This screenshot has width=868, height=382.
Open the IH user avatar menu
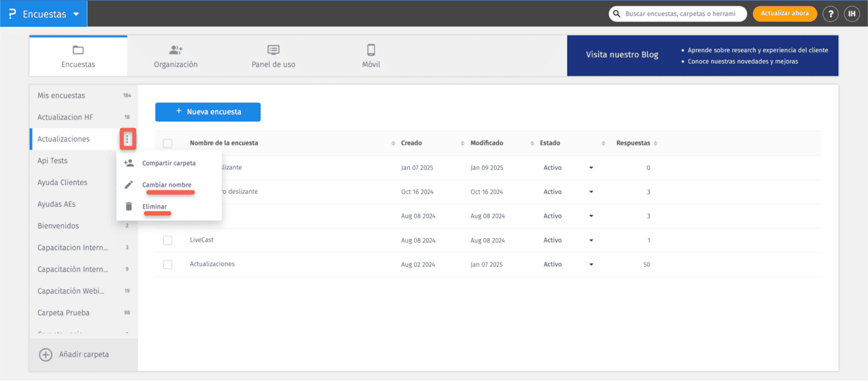pyautogui.click(x=852, y=14)
